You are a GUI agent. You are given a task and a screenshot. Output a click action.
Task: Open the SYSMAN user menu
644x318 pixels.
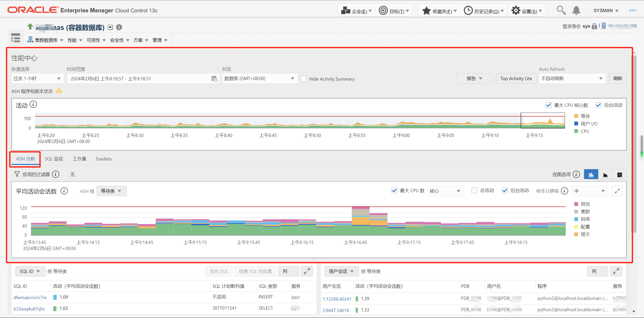tap(606, 11)
